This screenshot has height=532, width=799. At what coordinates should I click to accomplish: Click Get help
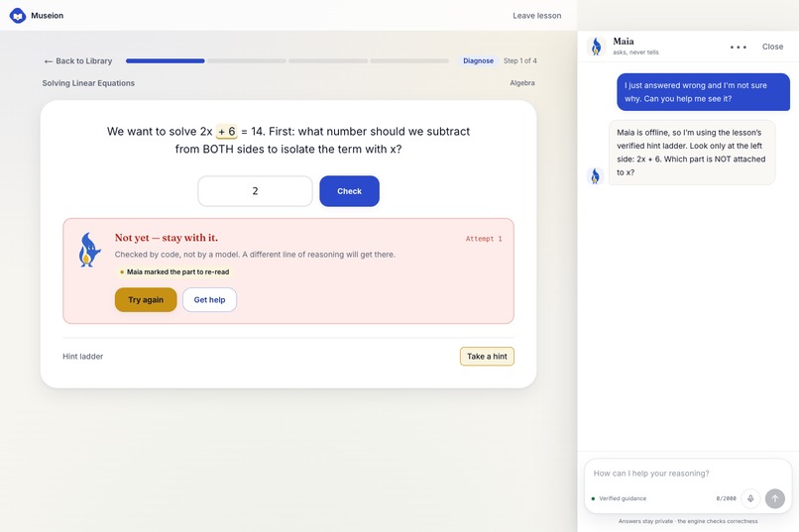click(x=209, y=300)
